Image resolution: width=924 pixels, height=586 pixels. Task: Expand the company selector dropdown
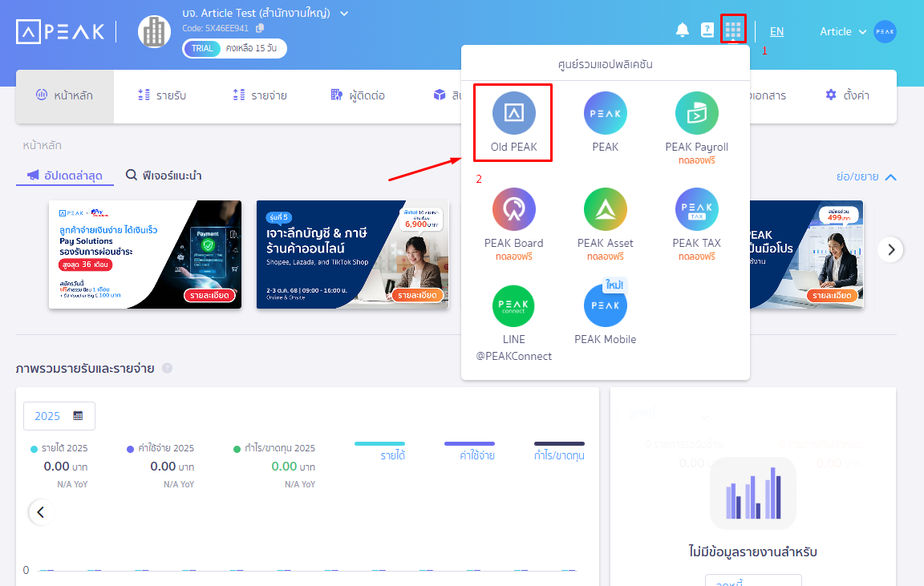[x=344, y=13]
